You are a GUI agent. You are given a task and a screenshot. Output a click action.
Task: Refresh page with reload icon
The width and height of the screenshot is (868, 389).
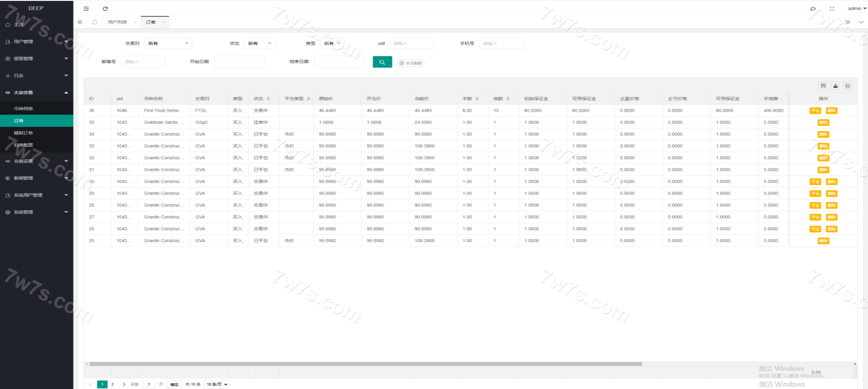click(x=105, y=9)
